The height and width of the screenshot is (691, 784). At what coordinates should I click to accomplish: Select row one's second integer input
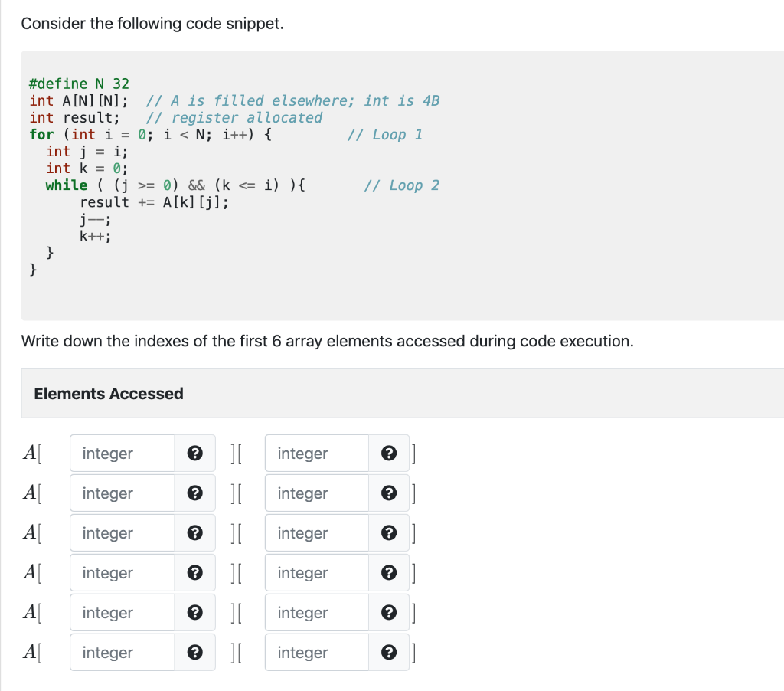coord(315,453)
